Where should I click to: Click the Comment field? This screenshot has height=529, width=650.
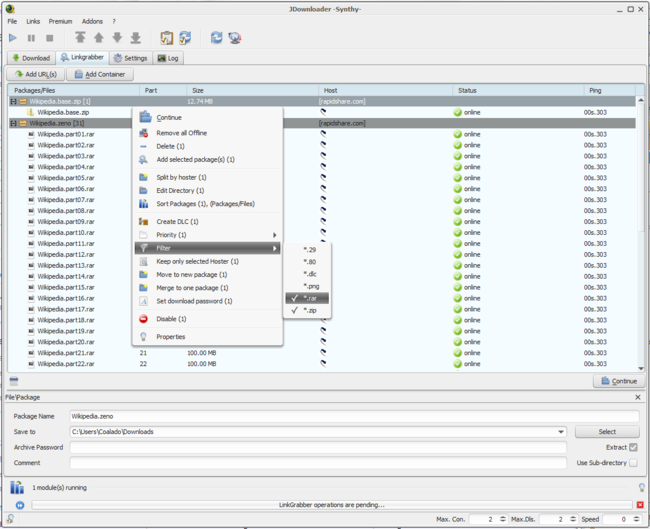318,463
